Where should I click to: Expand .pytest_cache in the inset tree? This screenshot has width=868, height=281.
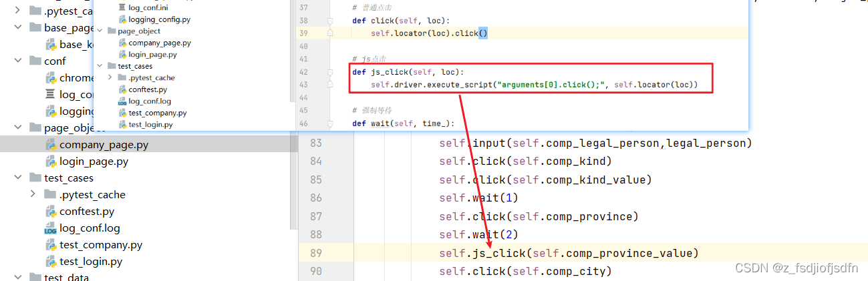point(111,77)
